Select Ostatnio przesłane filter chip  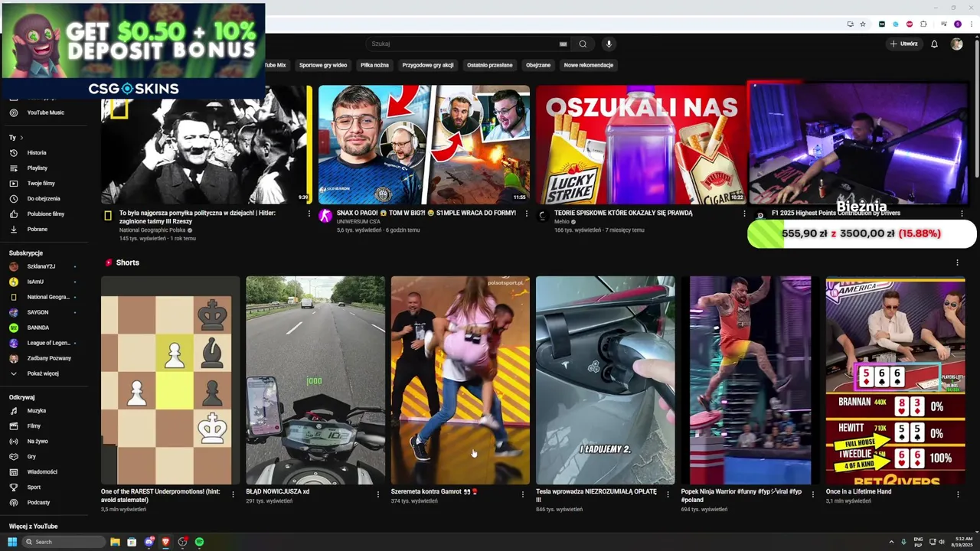click(490, 65)
